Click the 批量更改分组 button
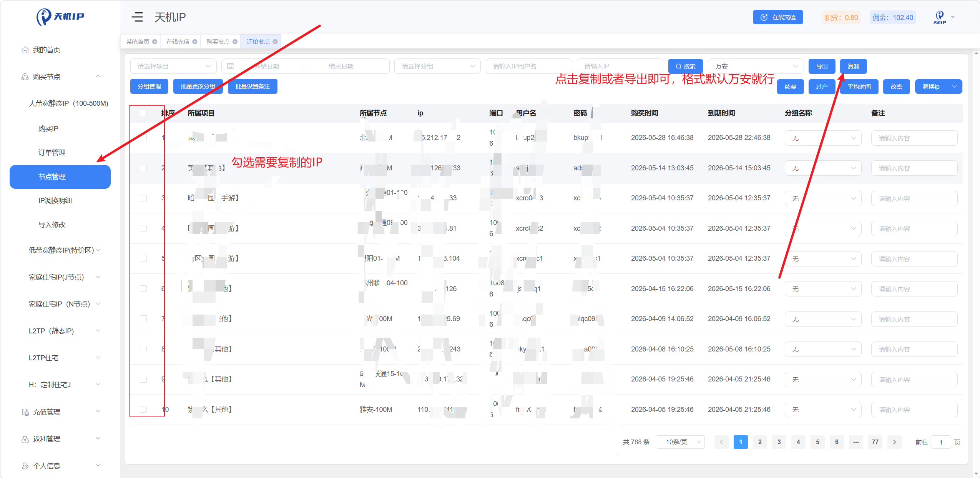Screen dimensions: 980x478 (x=198, y=87)
